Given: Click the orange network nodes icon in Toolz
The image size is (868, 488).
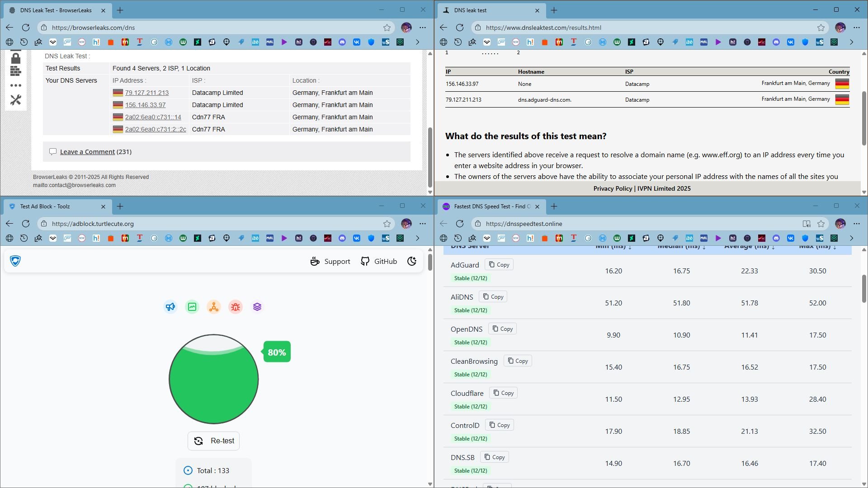Looking at the screenshot, I should click(x=214, y=307).
